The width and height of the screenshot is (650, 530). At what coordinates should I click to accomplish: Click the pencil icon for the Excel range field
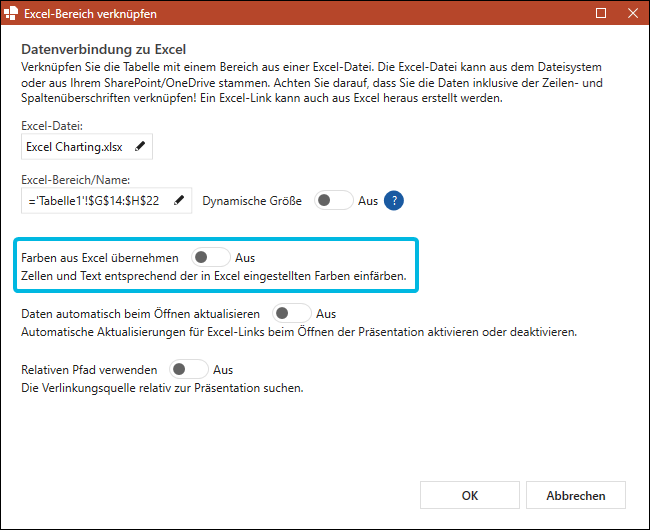[179, 200]
